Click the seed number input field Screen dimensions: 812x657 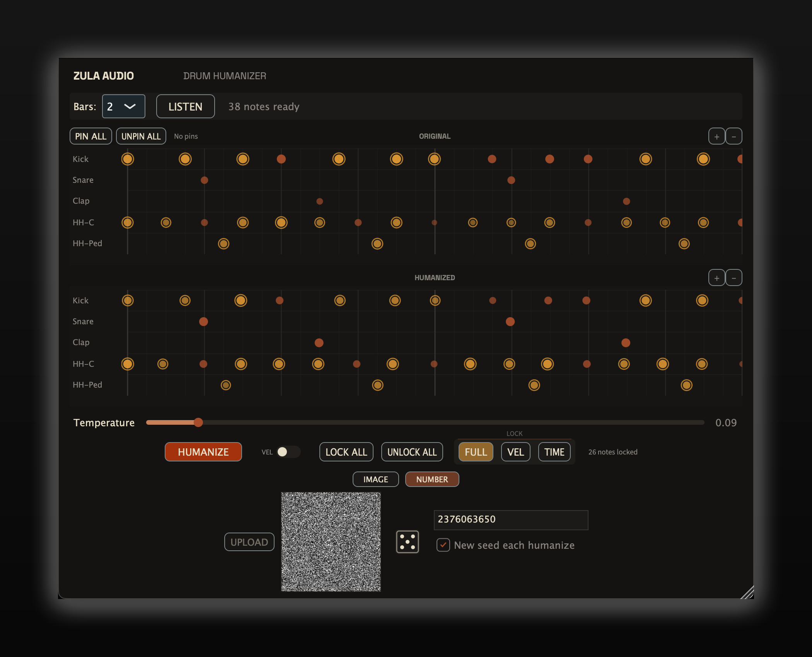[511, 519]
